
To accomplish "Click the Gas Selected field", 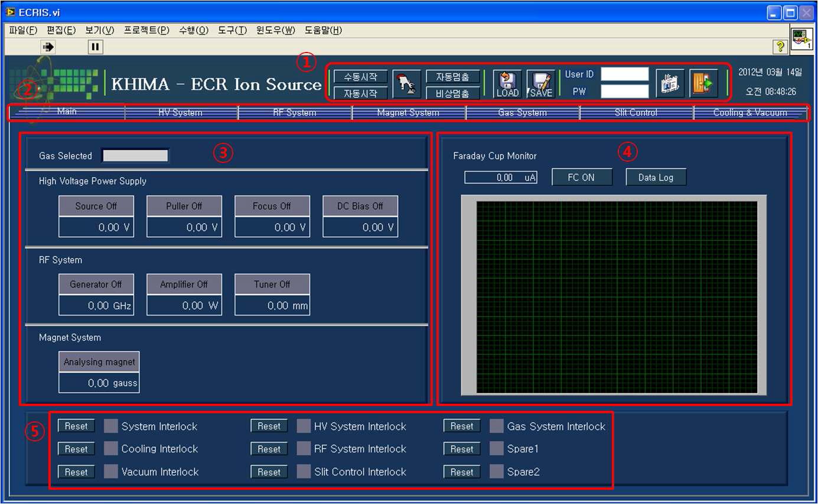I will pyautogui.click(x=136, y=156).
